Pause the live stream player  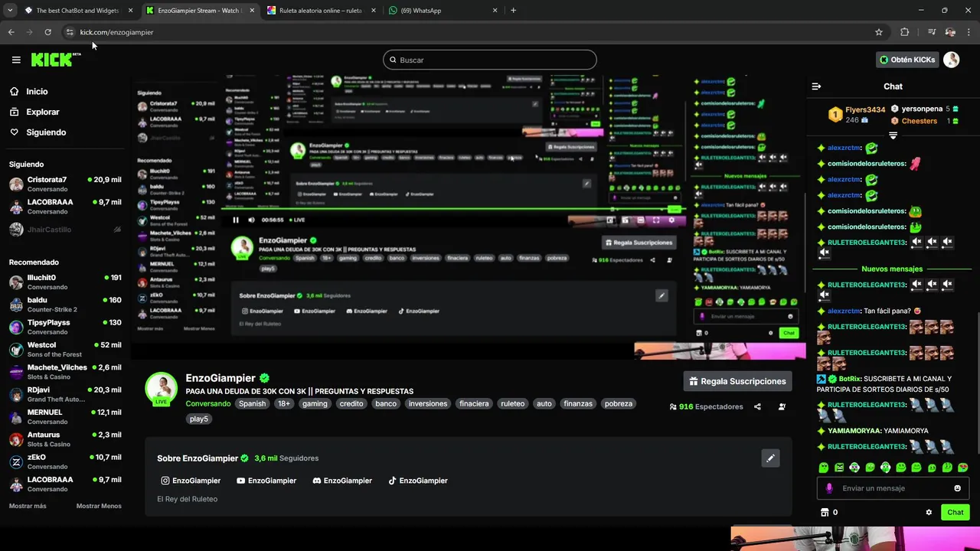click(x=236, y=220)
